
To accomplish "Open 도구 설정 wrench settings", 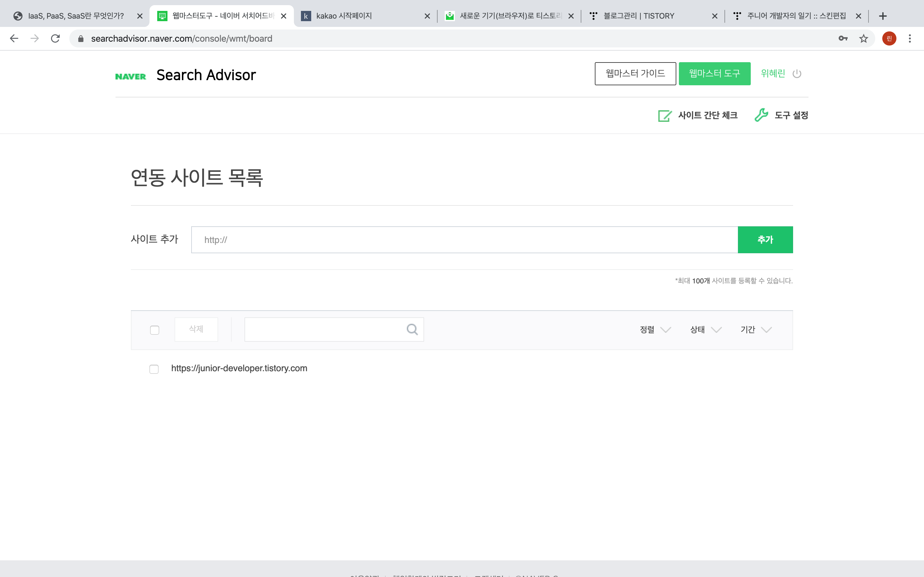I will point(781,115).
